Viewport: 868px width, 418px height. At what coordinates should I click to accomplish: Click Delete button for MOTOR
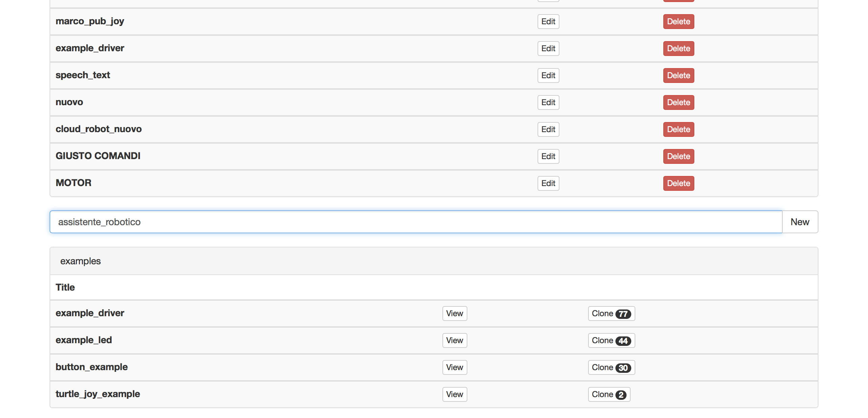tap(678, 183)
